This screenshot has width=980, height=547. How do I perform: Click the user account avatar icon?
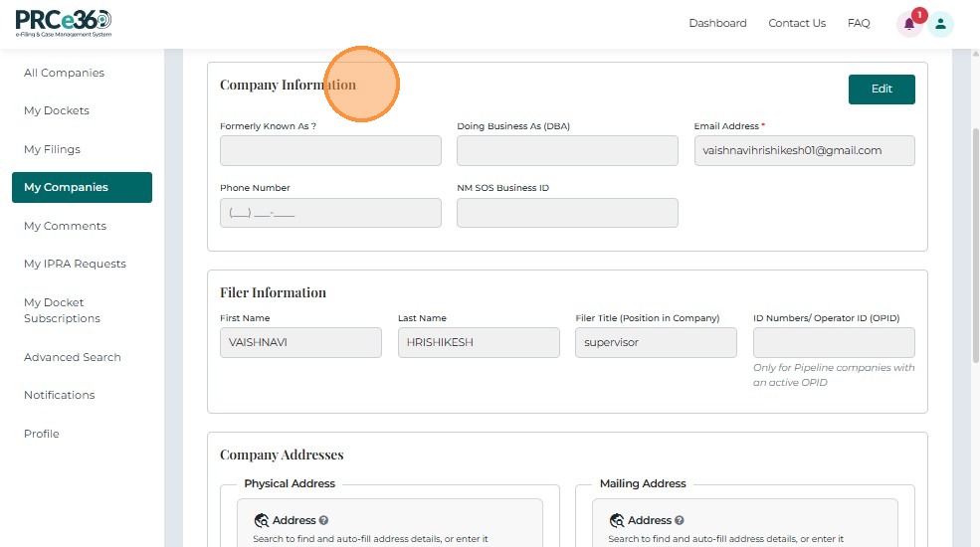tap(940, 25)
